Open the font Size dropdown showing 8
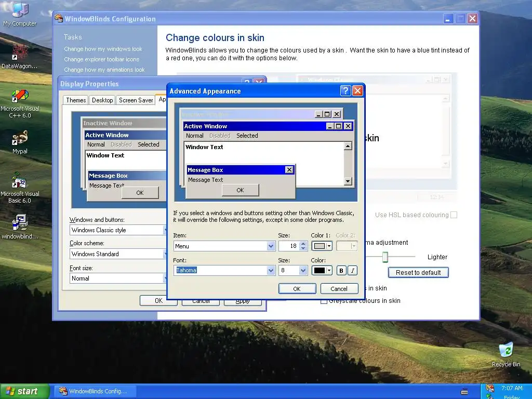 303,270
